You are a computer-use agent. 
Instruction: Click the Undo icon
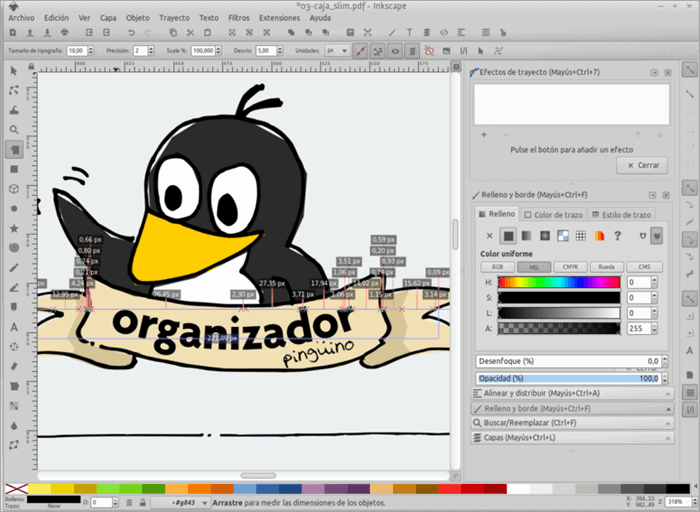tap(131, 33)
